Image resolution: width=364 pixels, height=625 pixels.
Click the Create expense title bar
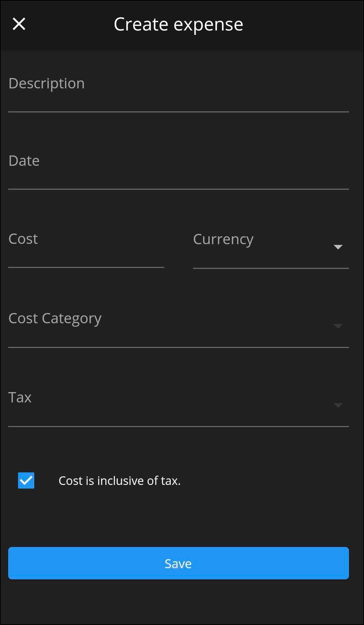178,24
